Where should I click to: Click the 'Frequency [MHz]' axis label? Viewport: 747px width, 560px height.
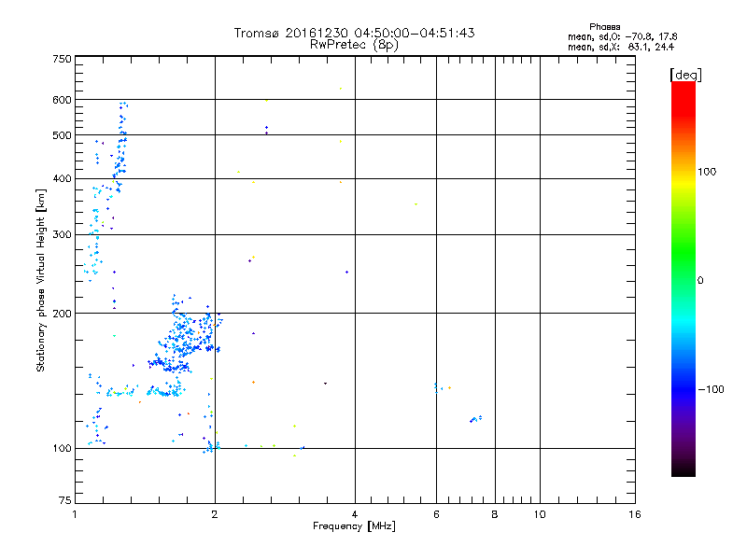pyautogui.click(x=354, y=526)
